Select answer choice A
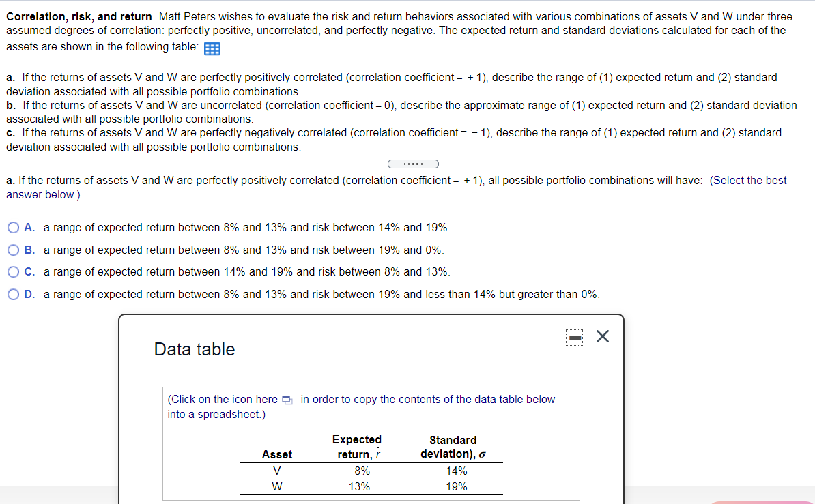 pos(13,227)
